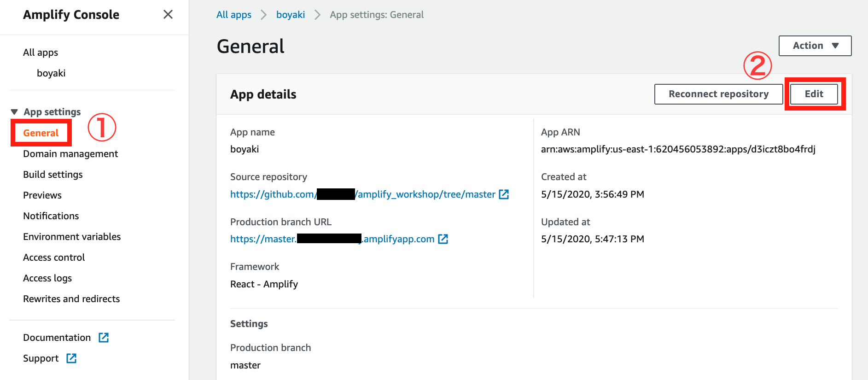Open Notifications settings
The image size is (868, 380).
tap(51, 216)
